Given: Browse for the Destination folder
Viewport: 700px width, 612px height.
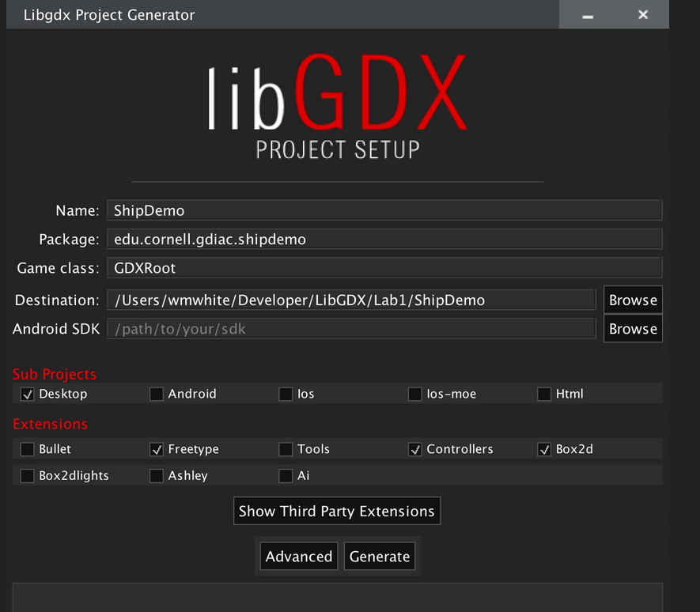Looking at the screenshot, I should pyautogui.click(x=632, y=300).
